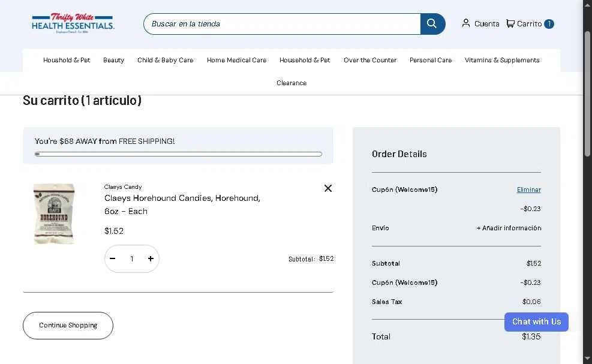Click the free shipping progress bar
Viewport: 592px width, 364px height.
coord(178,154)
